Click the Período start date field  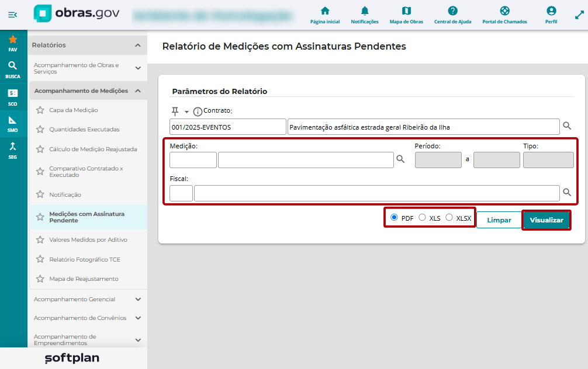point(438,160)
